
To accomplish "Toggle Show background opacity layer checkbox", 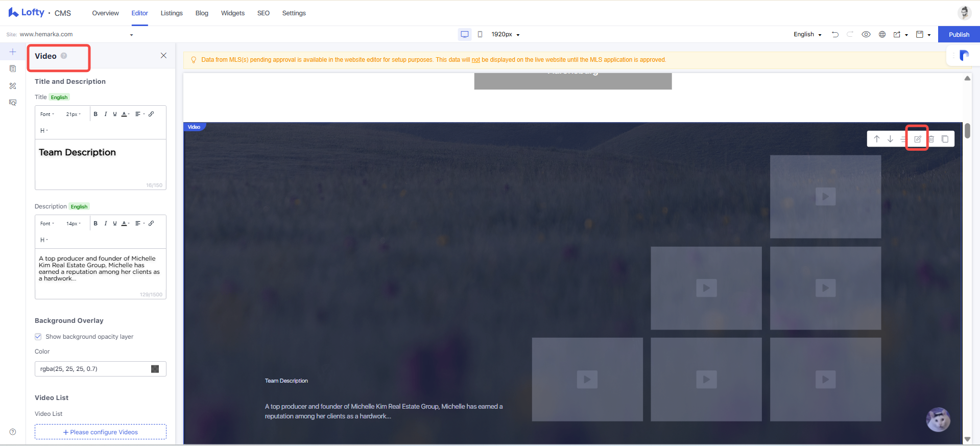I will [x=38, y=336].
